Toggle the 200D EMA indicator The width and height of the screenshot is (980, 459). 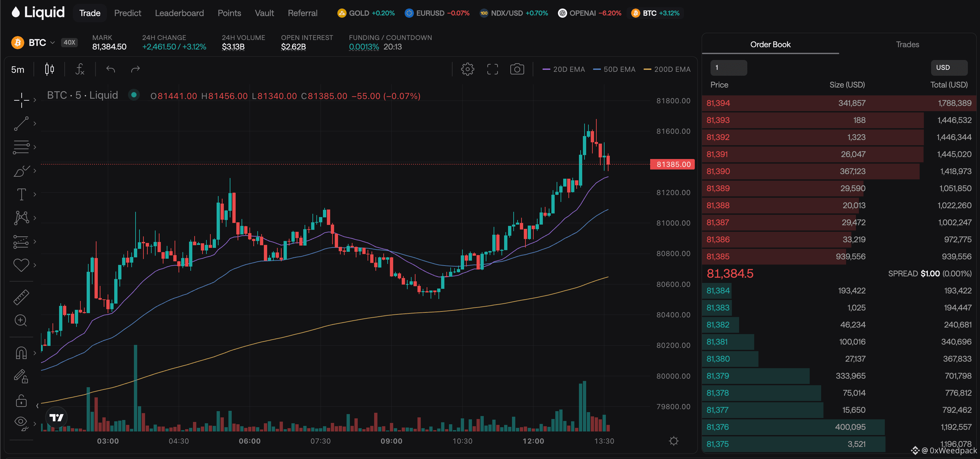667,69
